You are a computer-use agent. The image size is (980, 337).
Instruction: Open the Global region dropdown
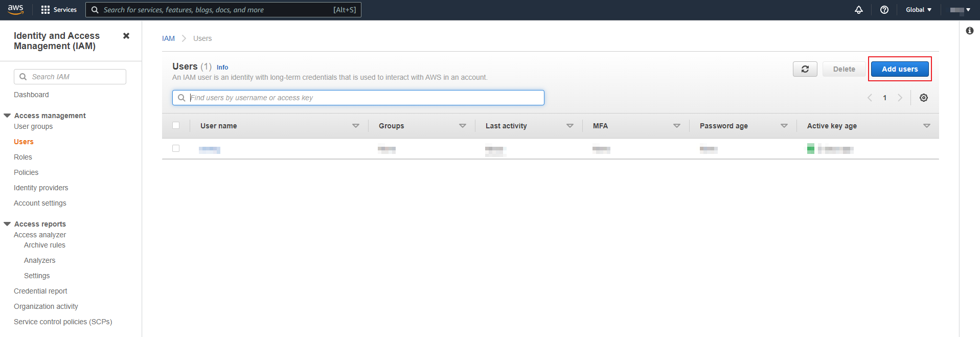tap(919, 10)
